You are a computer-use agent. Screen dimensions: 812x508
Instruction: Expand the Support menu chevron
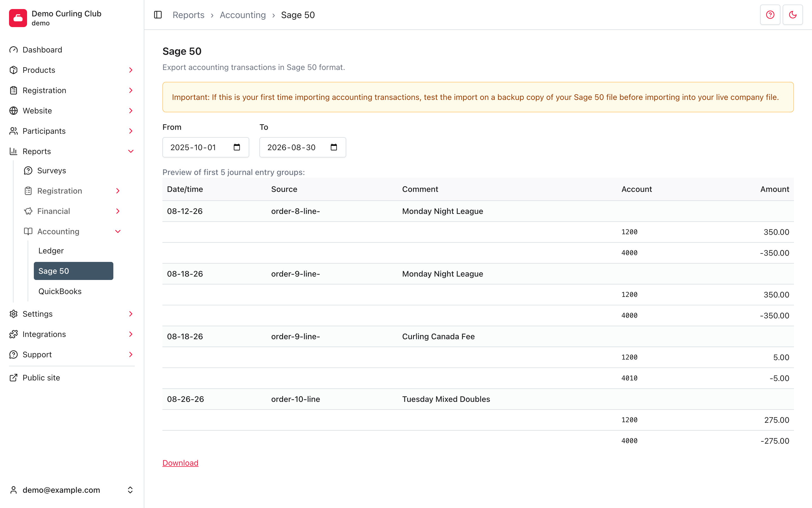[131, 354]
